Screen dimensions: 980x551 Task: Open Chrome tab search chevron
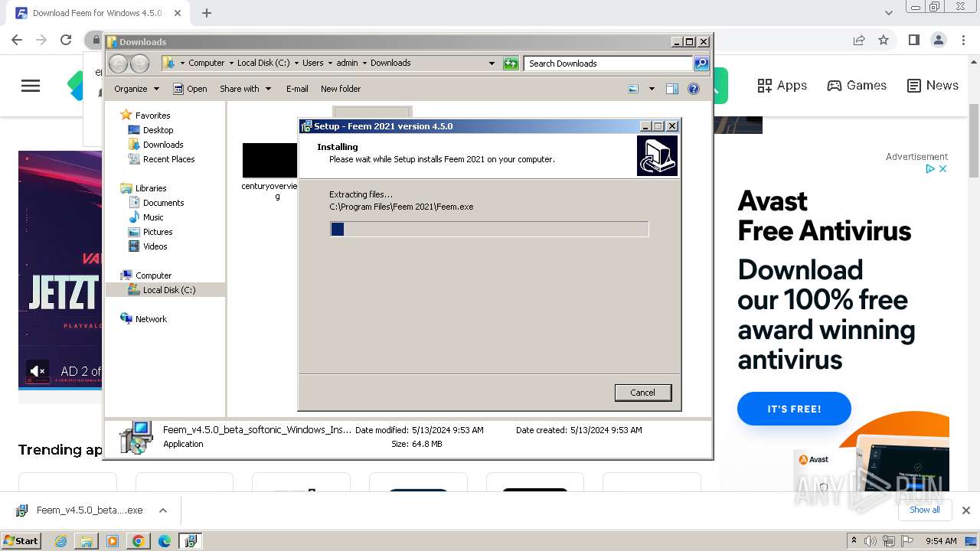click(x=889, y=13)
